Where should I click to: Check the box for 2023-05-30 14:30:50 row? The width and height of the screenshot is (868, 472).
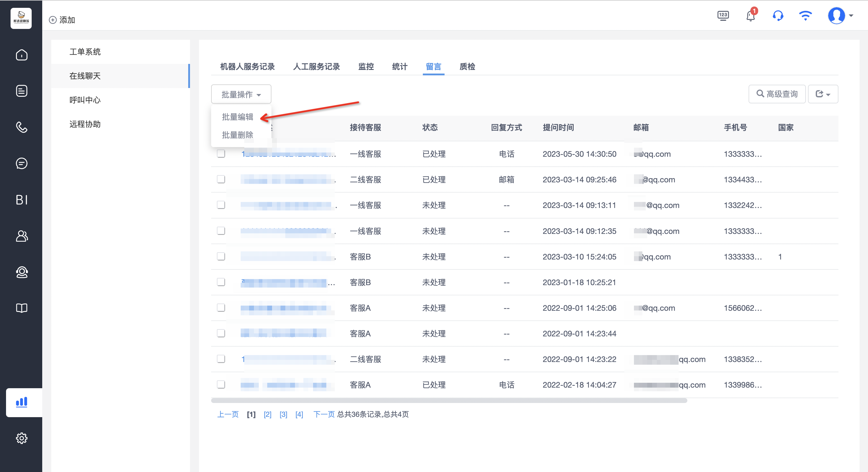click(x=221, y=154)
